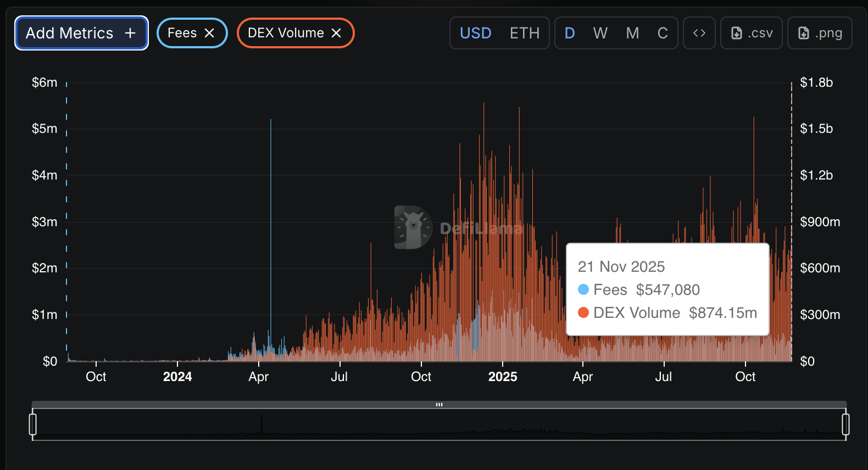Switch currency denomination to ETH
868x470 pixels.
click(524, 33)
